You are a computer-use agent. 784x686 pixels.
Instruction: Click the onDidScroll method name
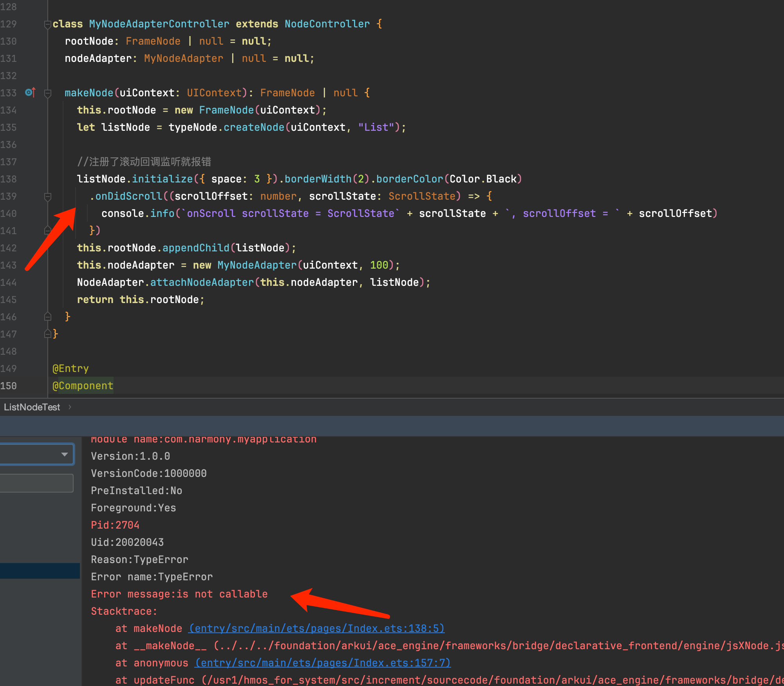point(128,196)
